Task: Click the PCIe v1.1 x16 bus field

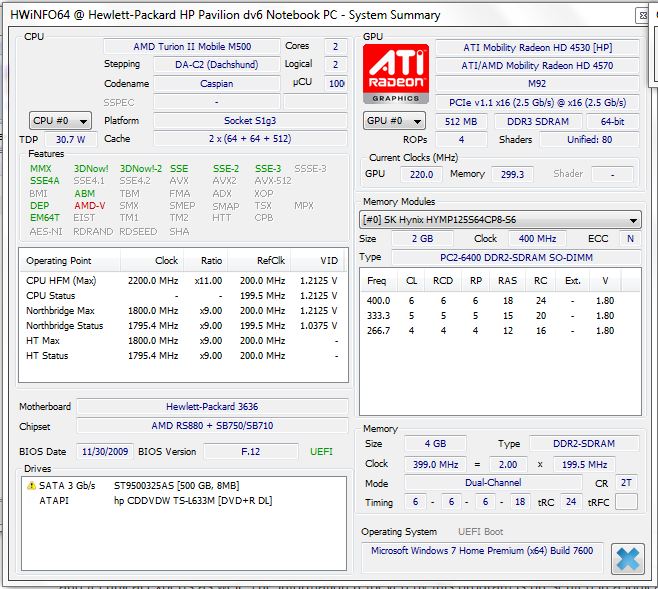Action: click(x=537, y=102)
